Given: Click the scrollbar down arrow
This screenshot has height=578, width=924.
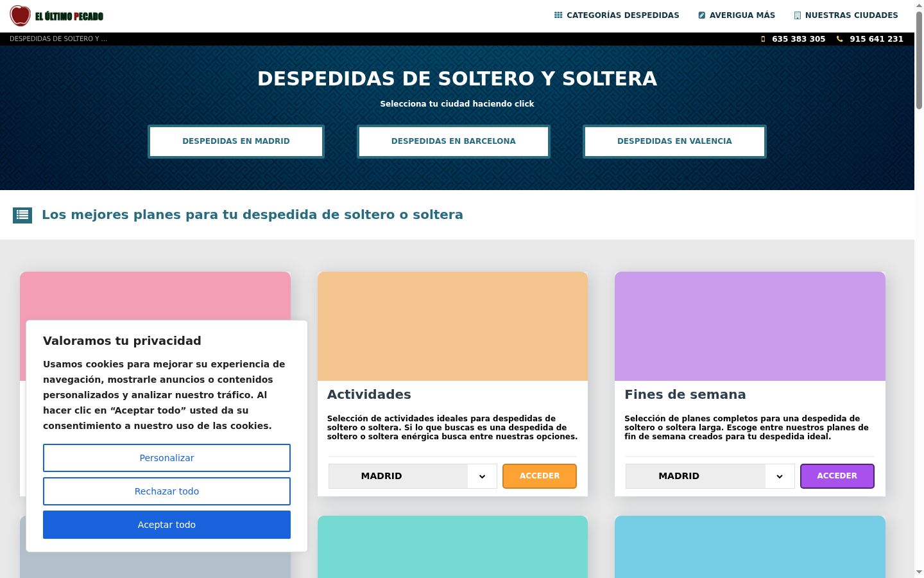Looking at the screenshot, I should tap(919, 572).
